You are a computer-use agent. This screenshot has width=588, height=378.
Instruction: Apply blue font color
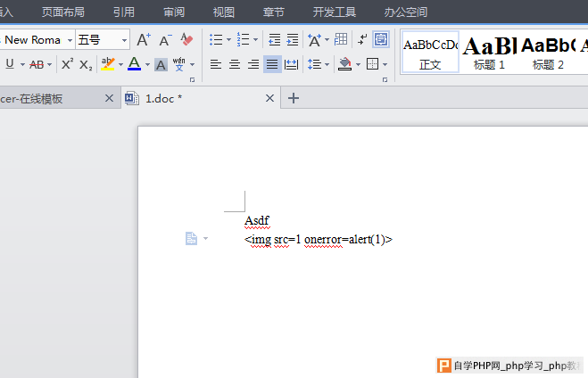[134, 64]
